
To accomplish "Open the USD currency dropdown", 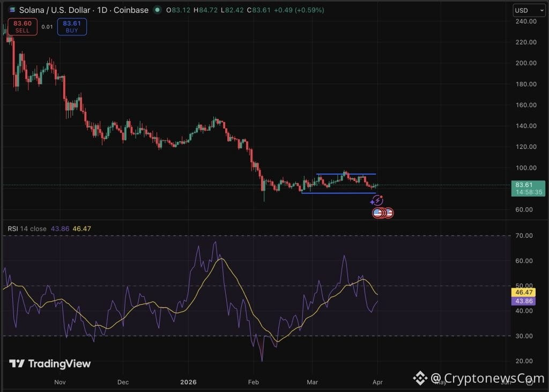I will (529, 10).
